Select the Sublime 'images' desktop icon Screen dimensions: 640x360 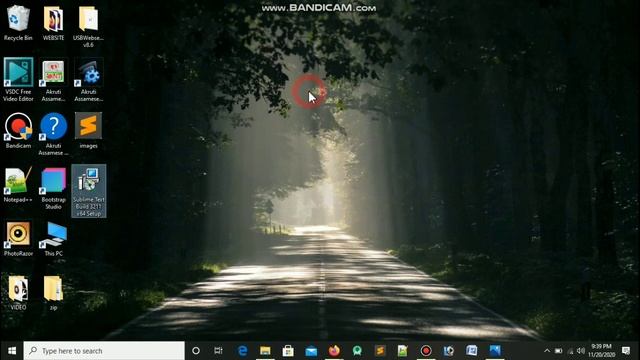pos(89,131)
